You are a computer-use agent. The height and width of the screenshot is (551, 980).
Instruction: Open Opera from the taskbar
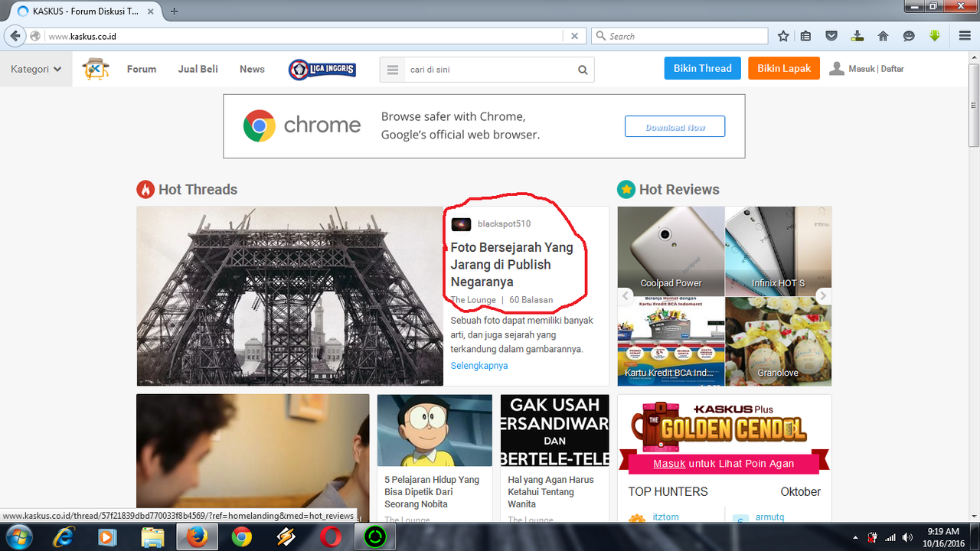point(331,537)
